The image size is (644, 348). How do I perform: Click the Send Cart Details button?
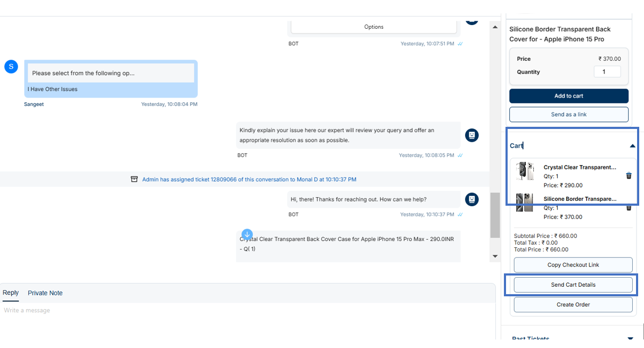(x=573, y=285)
